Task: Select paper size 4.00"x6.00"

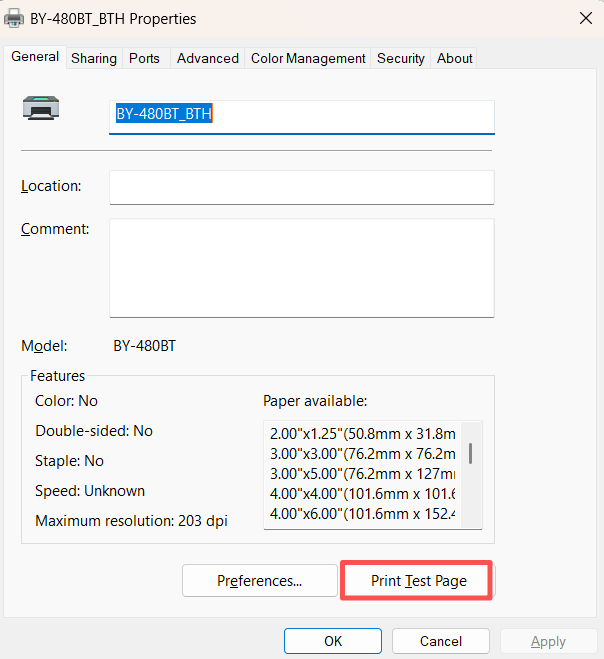Action: pos(363,514)
